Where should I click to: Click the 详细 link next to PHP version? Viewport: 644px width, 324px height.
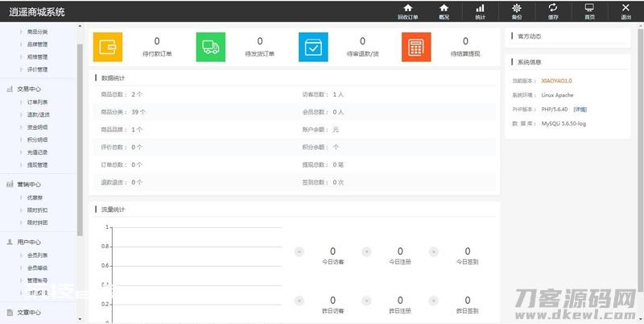(x=580, y=110)
